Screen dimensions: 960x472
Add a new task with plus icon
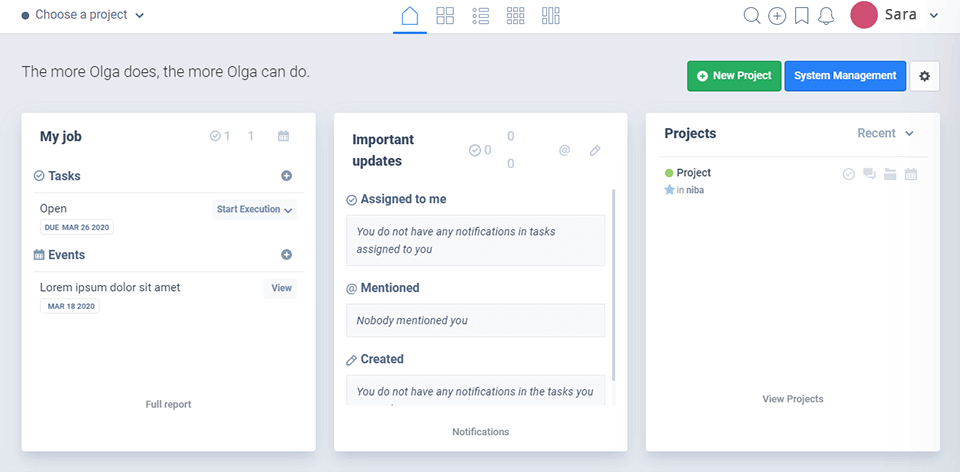[x=286, y=176]
